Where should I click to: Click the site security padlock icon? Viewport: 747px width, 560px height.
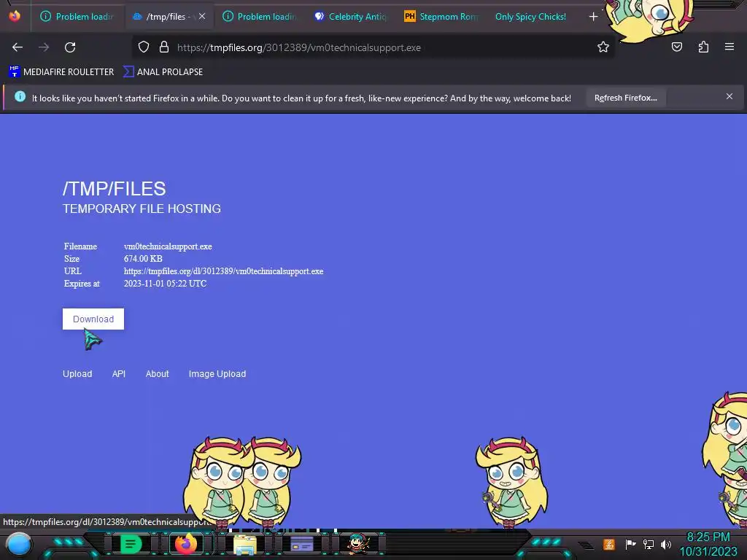tap(164, 47)
